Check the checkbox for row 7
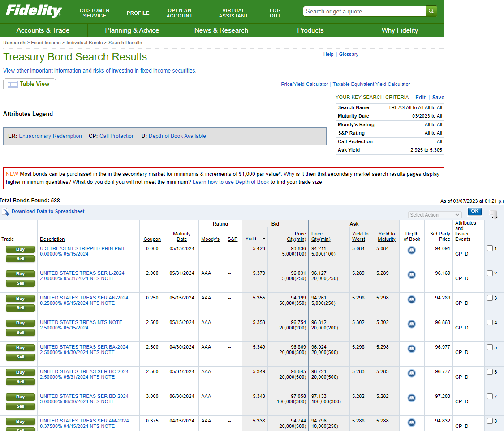Viewport: 504px width, 431px height. tap(490, 397)
